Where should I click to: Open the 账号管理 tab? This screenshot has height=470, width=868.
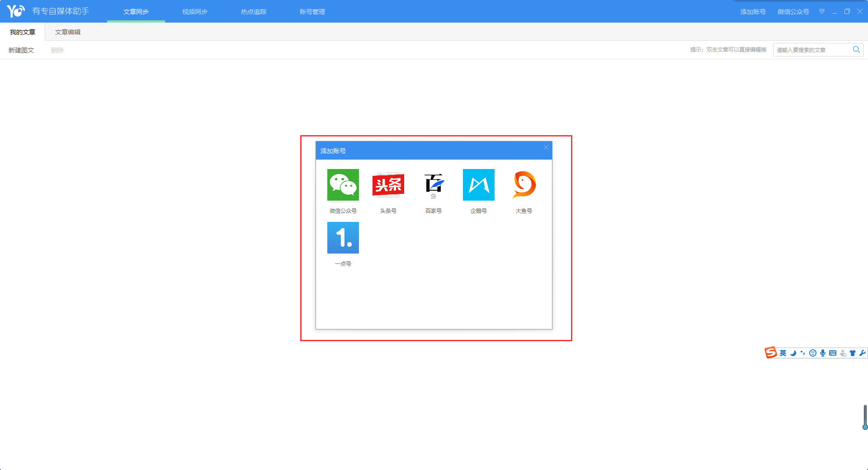[312, 12]
